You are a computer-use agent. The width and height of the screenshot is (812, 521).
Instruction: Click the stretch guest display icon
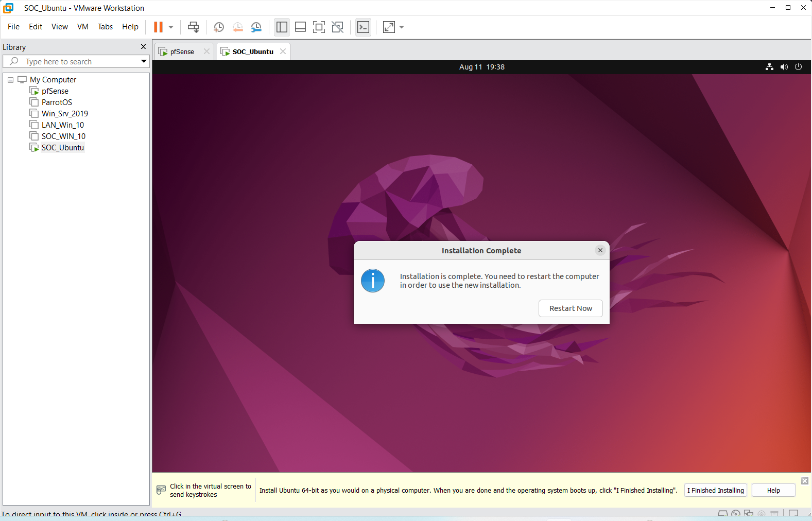389,27
